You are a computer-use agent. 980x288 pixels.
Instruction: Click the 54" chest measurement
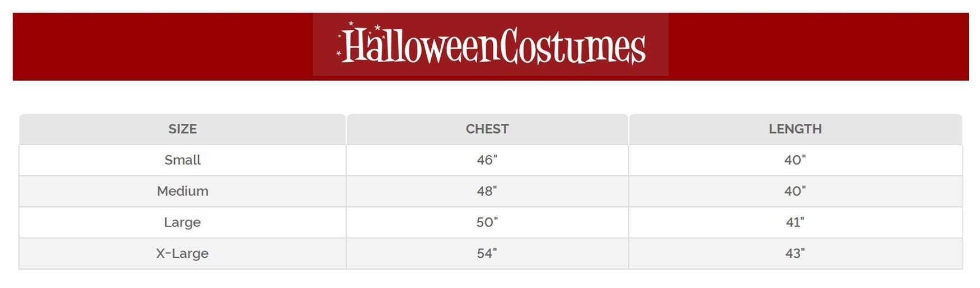click(x=487, y=253)
